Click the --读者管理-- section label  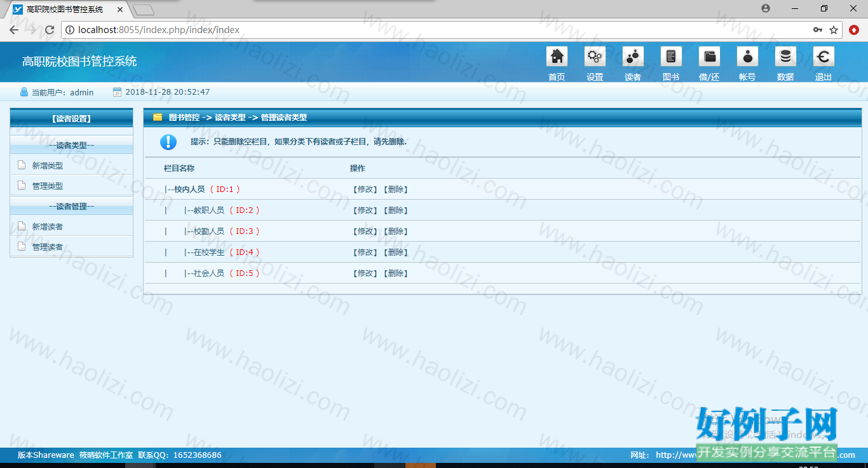point(71,207)
